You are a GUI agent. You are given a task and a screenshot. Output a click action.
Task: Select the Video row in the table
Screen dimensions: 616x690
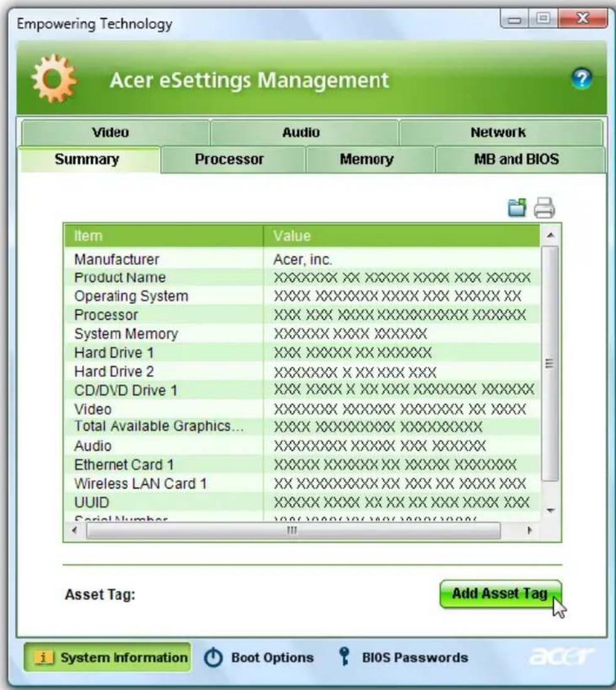click(302, 409)
